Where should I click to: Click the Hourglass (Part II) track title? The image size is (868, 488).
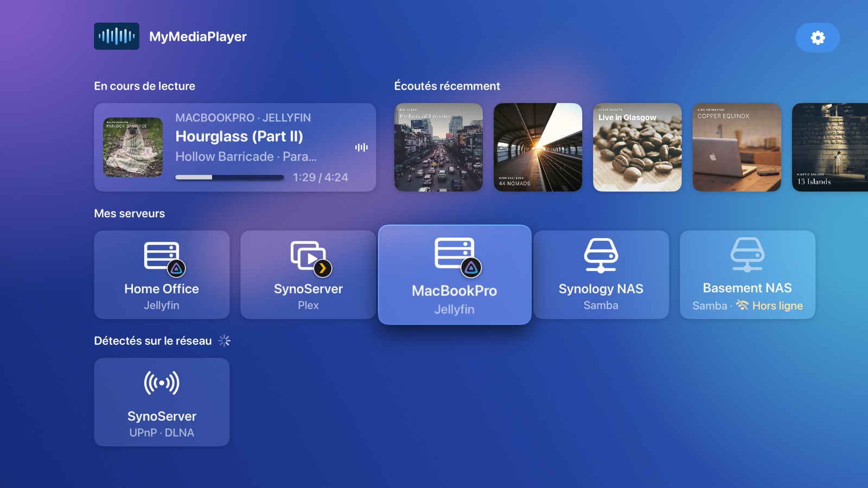(239, 136)
